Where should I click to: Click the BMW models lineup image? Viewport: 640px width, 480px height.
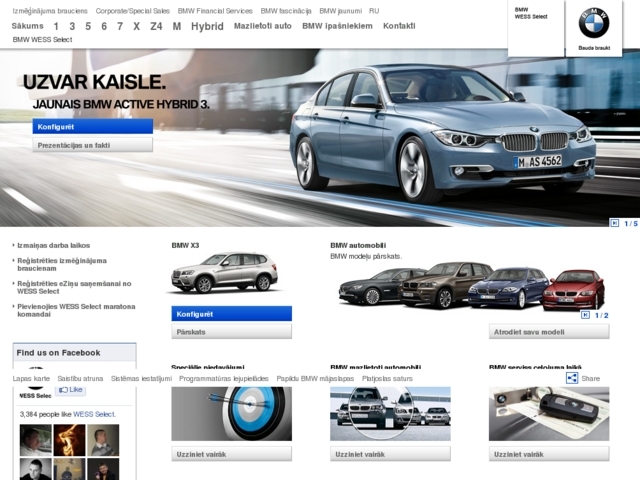pos(471,287)
